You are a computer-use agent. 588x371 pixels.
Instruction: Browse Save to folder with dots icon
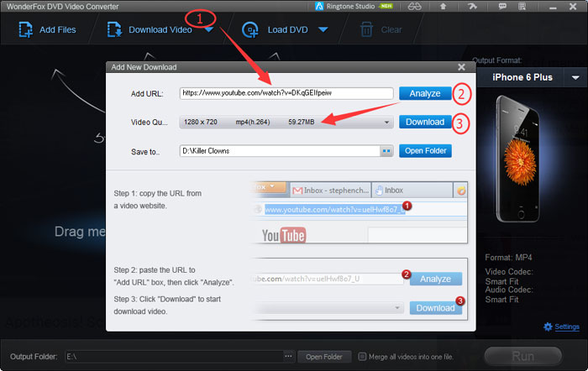pyautogui.click(x=386, y=151)
